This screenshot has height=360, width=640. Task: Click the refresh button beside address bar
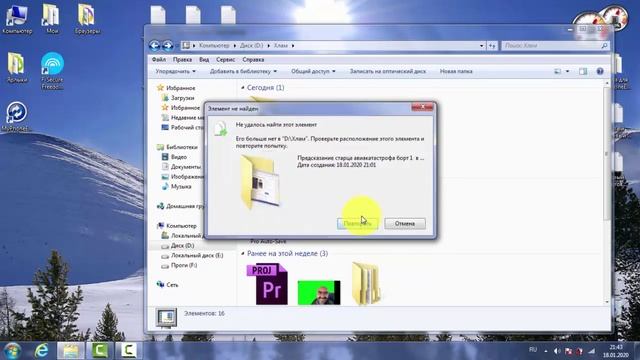pos(492,46)
